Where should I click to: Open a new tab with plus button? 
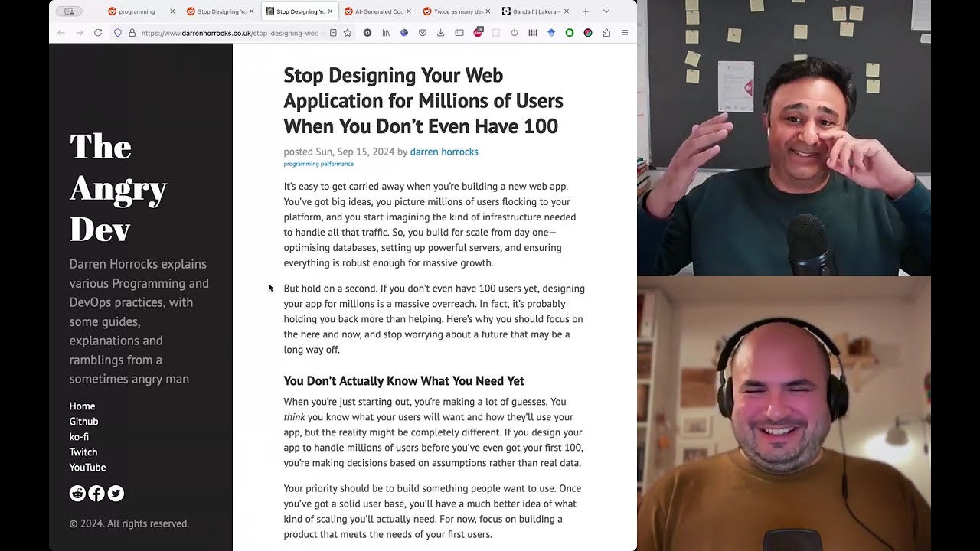coord(586,11)
